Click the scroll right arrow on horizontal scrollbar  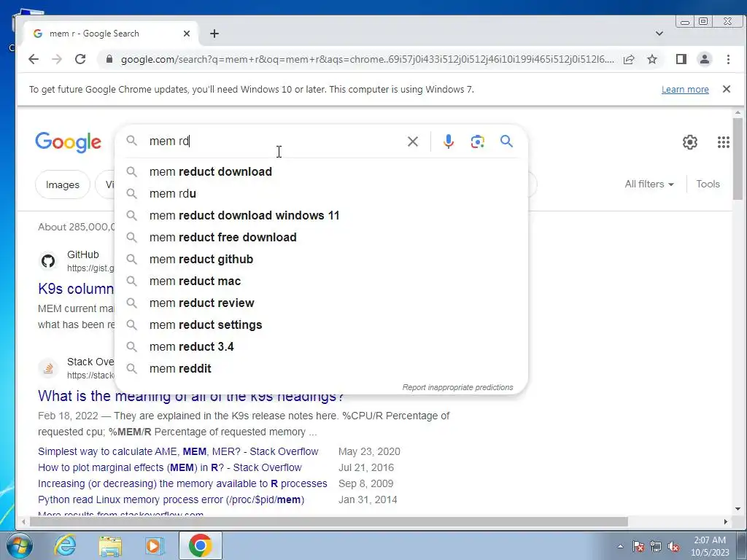click(x=726, y=522)
